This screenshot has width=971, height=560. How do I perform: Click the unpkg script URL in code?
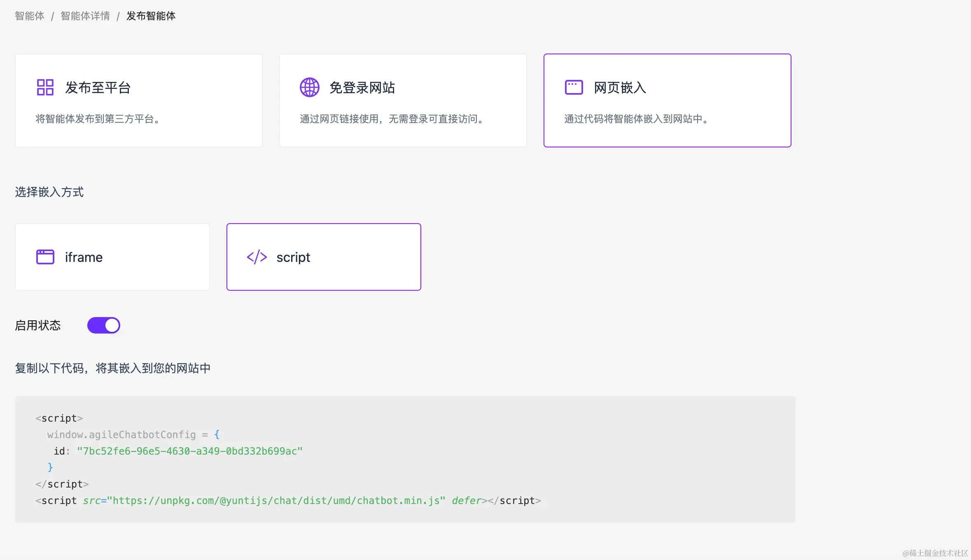point(276,501)
